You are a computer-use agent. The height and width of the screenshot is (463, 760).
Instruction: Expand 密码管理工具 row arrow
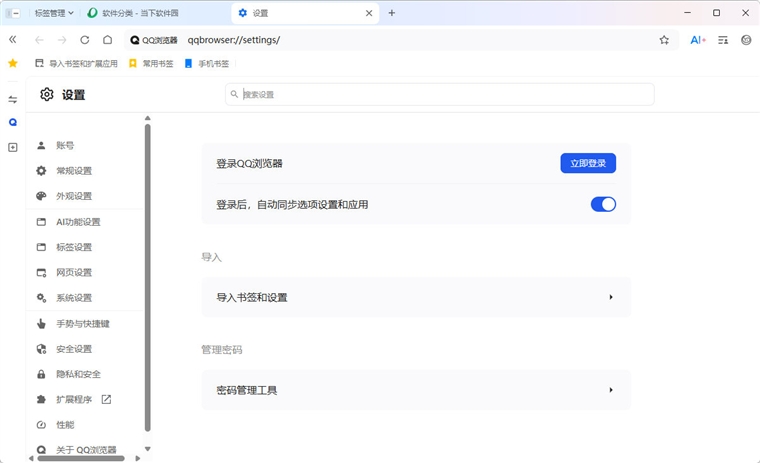611,390
